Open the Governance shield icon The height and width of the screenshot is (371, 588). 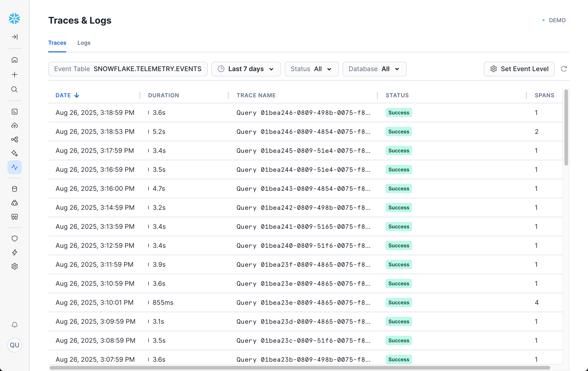tap(15, 238)
